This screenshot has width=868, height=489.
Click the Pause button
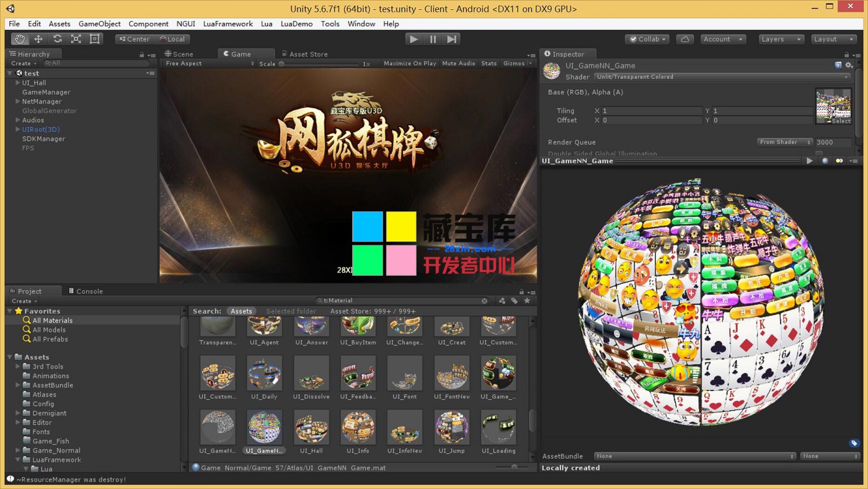tap(433, 39)
